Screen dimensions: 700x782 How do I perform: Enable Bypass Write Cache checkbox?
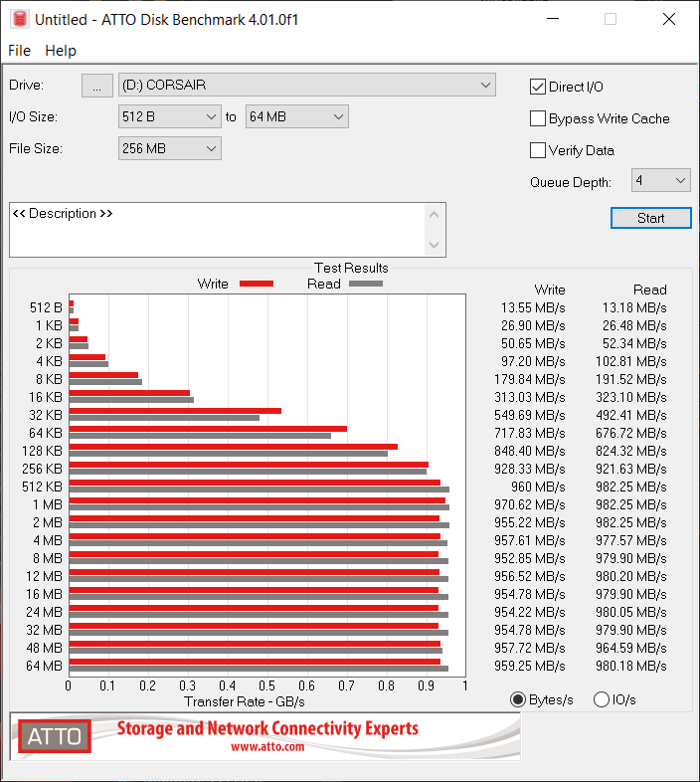[538, 118]
